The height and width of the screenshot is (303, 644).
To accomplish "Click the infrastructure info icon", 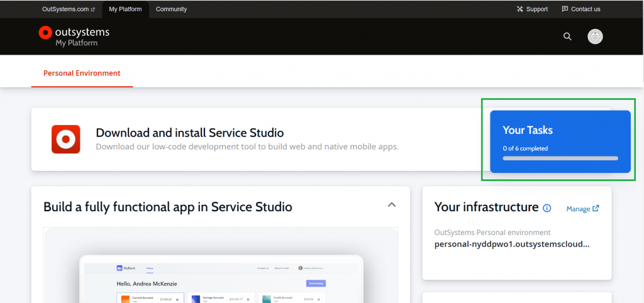I will [547, 208].
